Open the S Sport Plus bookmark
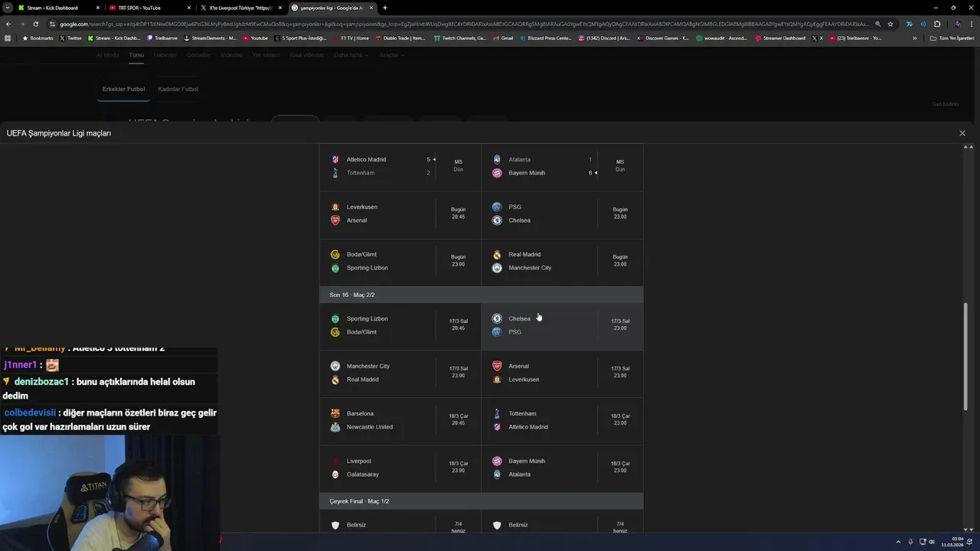 click(x=302, y=37)
